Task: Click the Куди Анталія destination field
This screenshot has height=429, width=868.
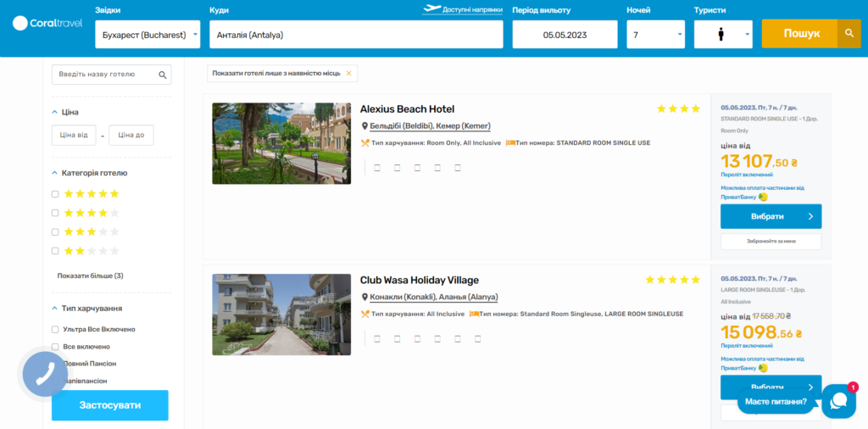Action: pos(356,34)
